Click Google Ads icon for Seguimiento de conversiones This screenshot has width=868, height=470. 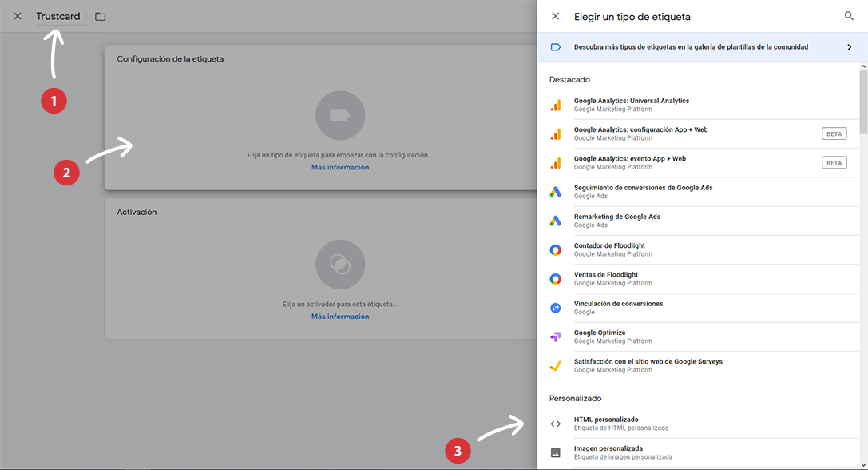(x=555, y=192)
